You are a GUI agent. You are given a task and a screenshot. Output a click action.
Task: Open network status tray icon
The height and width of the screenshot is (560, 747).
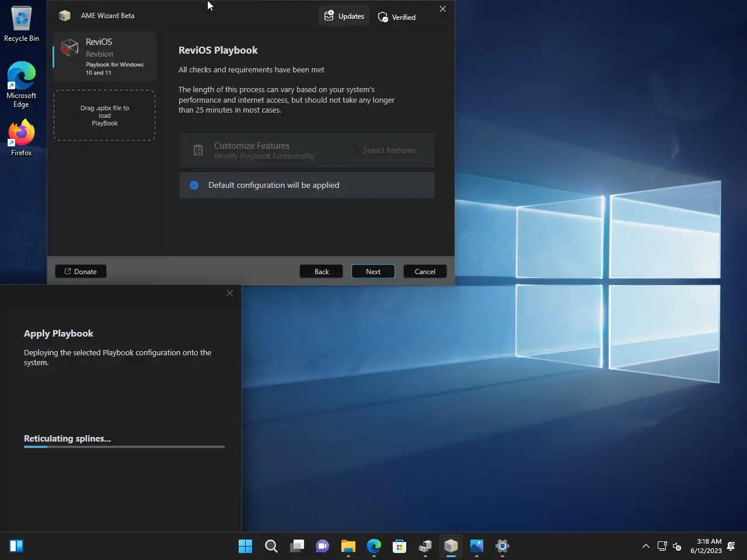(x=662, y=546)
